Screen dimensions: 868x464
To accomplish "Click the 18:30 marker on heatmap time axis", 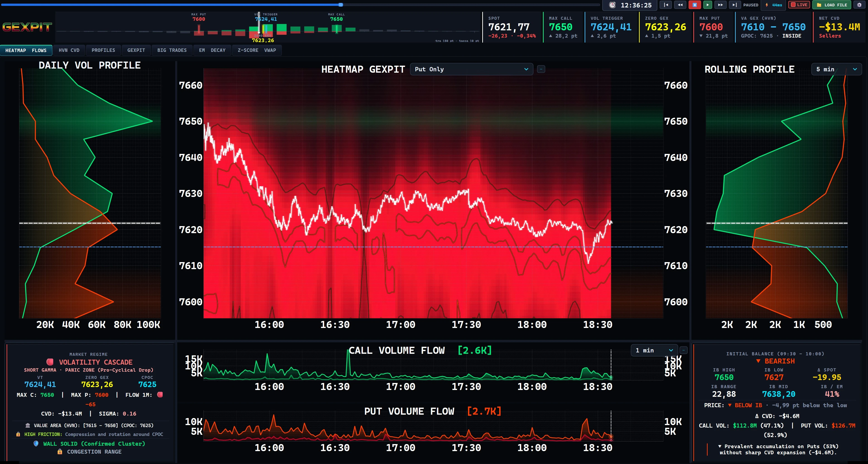I will tap(598, 325).
